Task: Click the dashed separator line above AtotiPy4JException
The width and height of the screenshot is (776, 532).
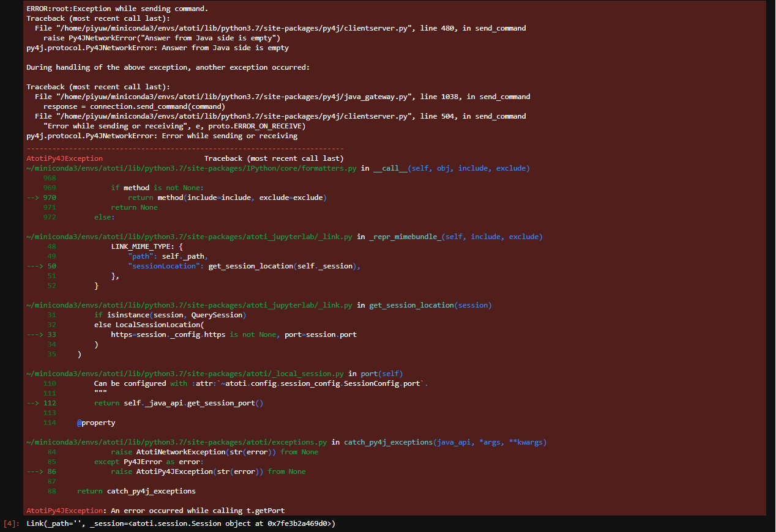Action: click(x=184, y=148)
